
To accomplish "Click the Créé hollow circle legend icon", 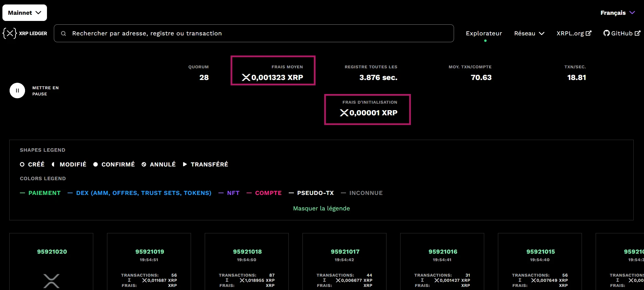I will click(x=22, y=164).
